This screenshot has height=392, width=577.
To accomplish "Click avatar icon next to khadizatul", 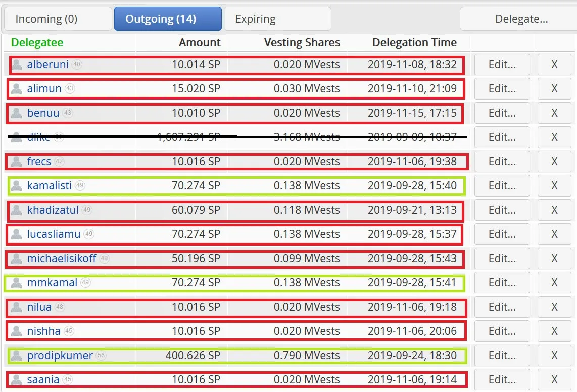I will coord(17,210).
